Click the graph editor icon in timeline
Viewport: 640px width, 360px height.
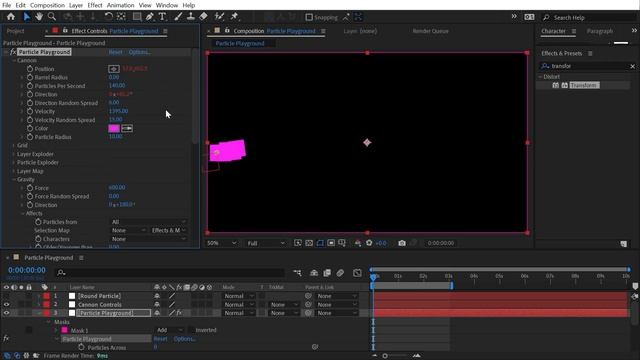click(x=357, y=273)
